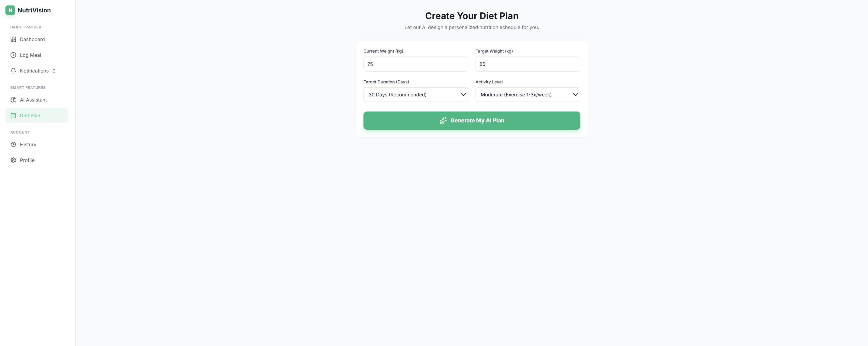This screenshot has width=868, height=346.
Task: Open the Dashboard grid icon
Action: tap(13, 39)
